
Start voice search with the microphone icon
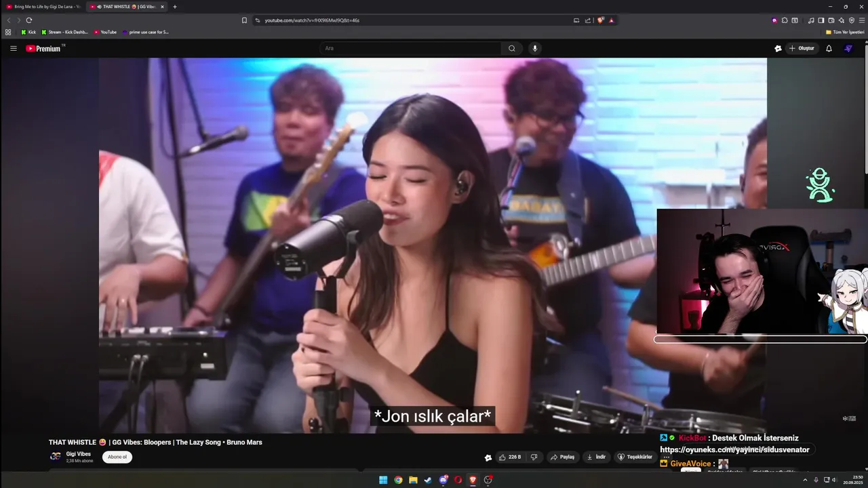pos(535,48)
